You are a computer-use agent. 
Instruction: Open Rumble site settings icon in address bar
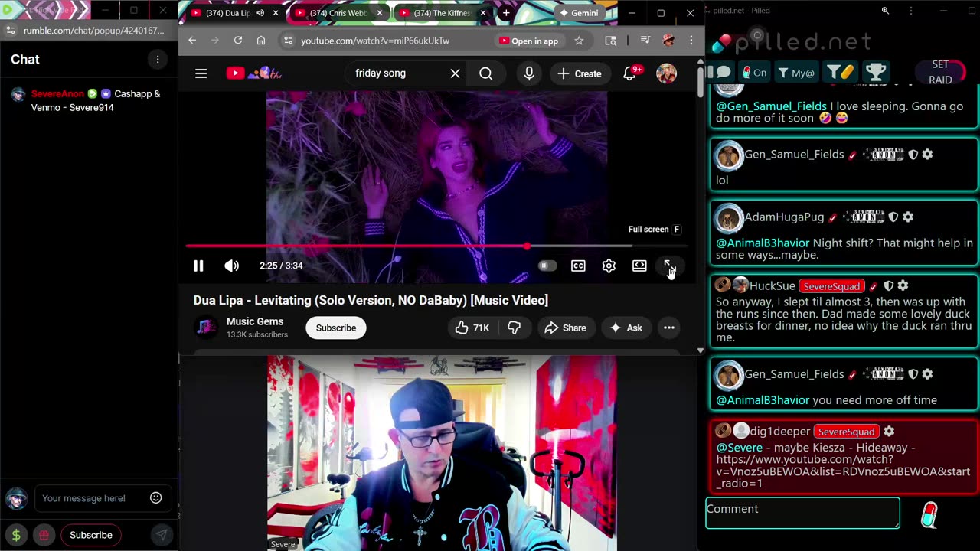coord(9,31)
